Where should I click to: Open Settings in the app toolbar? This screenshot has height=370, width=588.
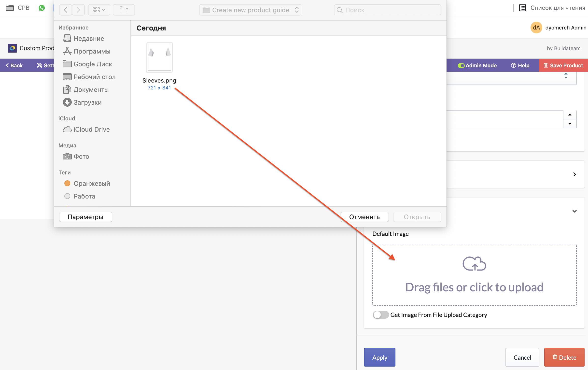point(45,65)
